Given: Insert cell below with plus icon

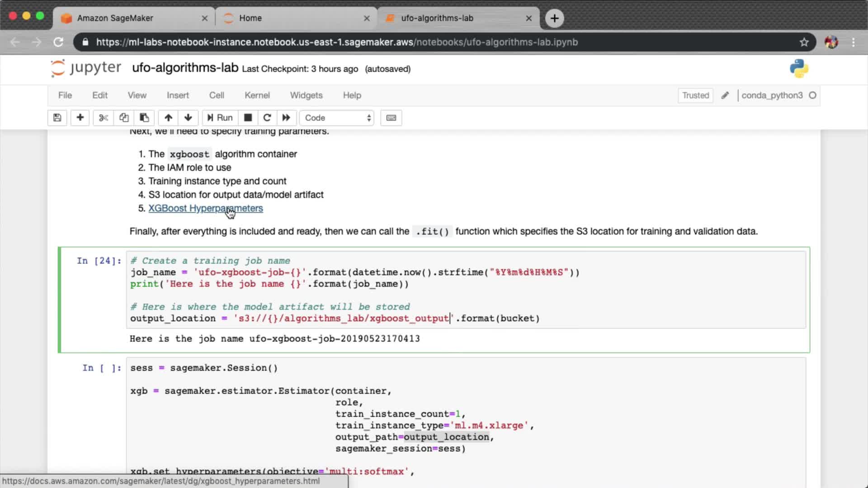Looking at the screenshot, I should coord(80,118).
